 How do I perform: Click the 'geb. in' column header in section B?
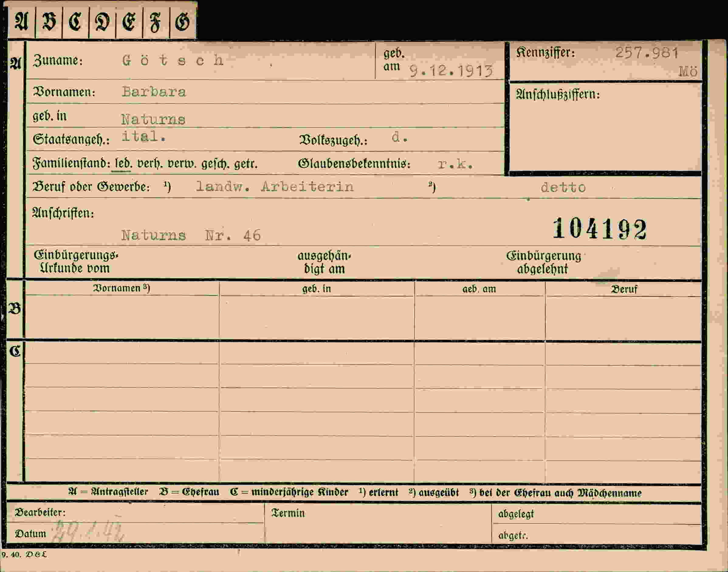[x=316, y=289]
